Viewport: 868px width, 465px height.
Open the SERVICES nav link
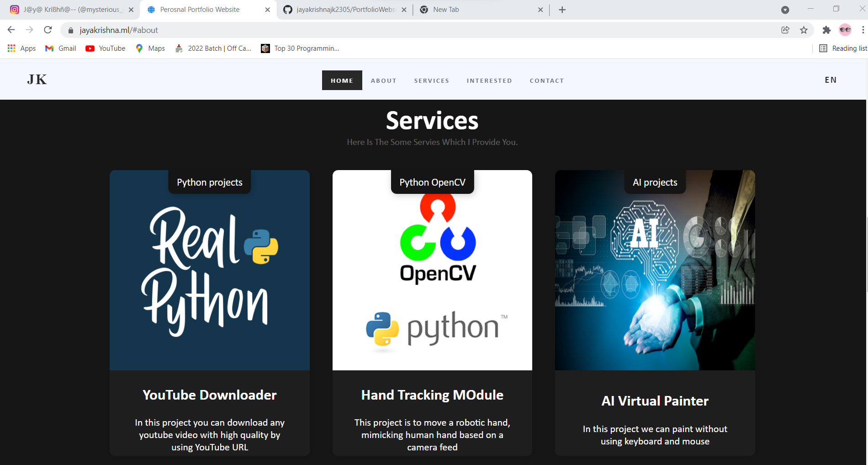click(432, 80)
